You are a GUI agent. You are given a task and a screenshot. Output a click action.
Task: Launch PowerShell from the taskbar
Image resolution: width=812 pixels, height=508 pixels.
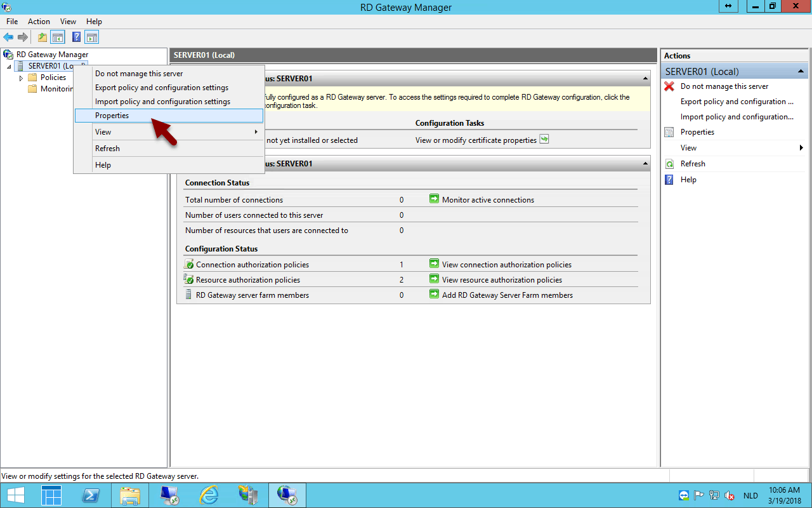91,495
